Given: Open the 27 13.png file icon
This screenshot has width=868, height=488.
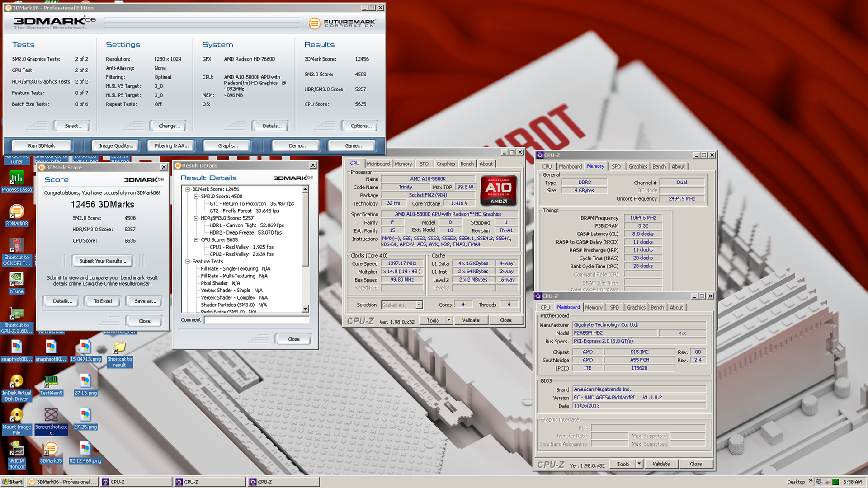Looking at the screenshot, I should 85,385.
